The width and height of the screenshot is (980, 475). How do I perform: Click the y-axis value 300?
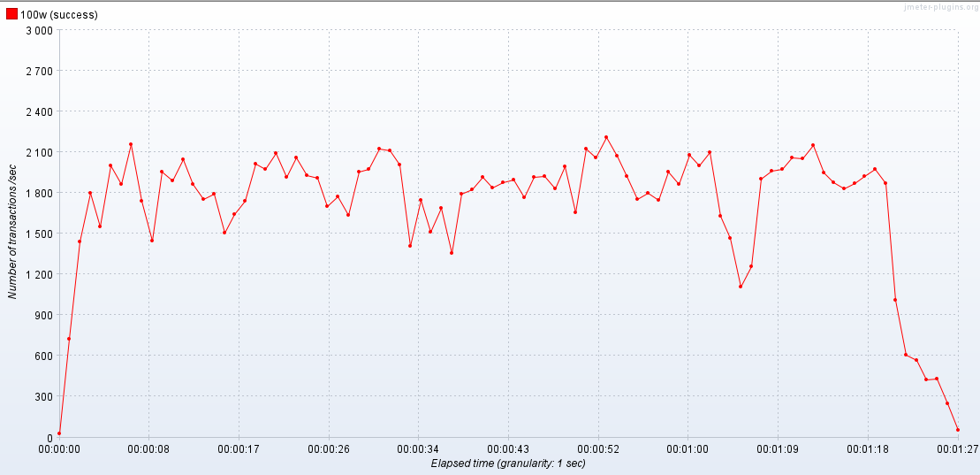[x=45, y=396]
